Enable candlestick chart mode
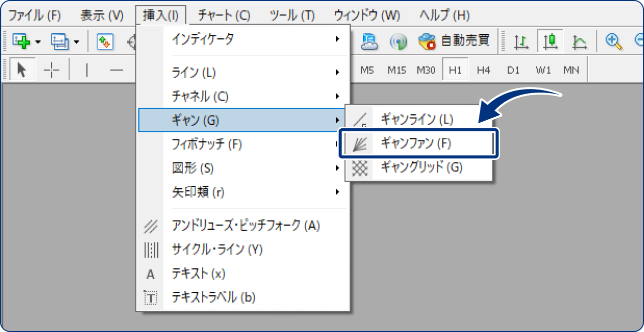The width and height of the screenshot is (644, 332). 550,41
